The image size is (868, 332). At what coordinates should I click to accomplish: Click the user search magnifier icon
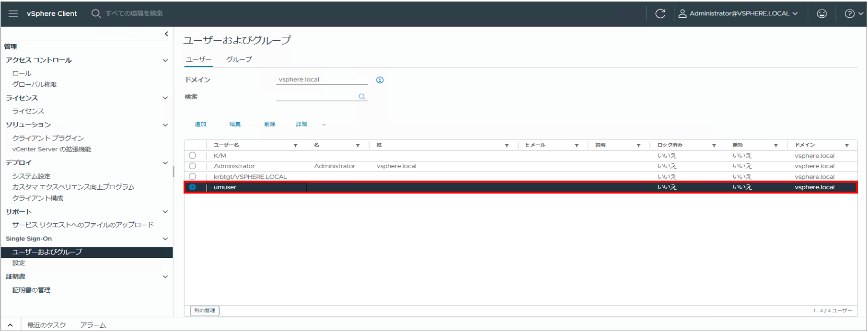(362, 97)
